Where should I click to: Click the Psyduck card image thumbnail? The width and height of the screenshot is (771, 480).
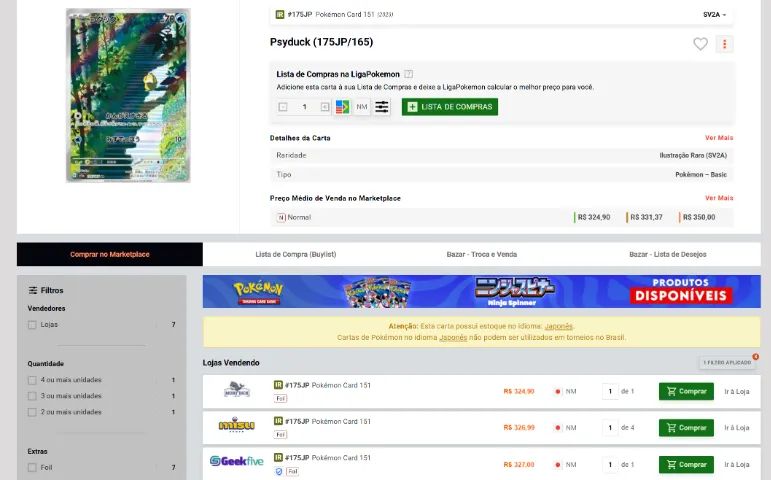tap(128, 95)
